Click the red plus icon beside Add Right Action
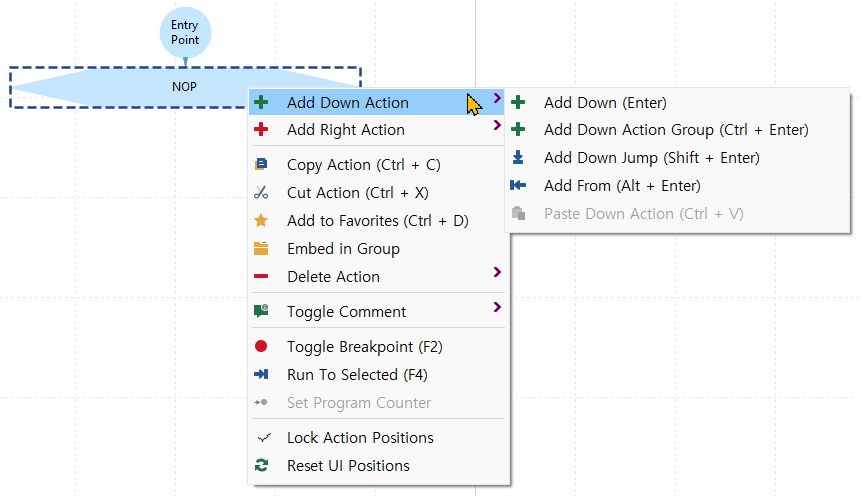Screen dimensions: 863x496 tap(261, 129)
